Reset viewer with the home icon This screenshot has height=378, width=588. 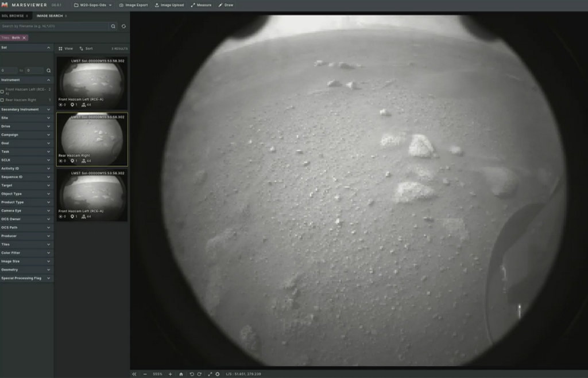click(x=181, y=374)
